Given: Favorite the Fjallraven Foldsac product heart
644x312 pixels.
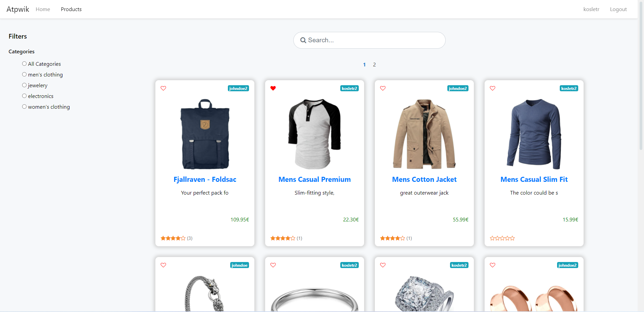Looking at the screenshot, I should (x=163, y=88).
